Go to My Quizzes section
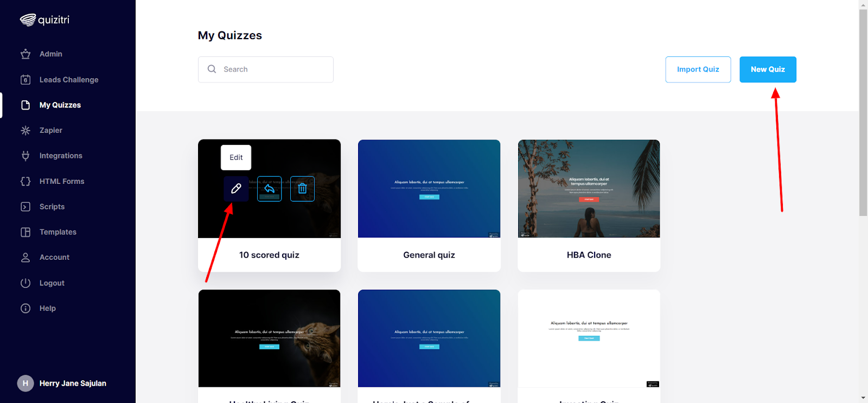Viewport: 868px width, 403px height. click(60, 105)
